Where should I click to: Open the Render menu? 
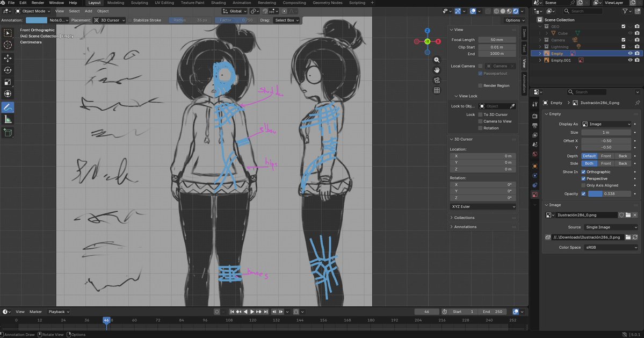click(x=38, y=3)
